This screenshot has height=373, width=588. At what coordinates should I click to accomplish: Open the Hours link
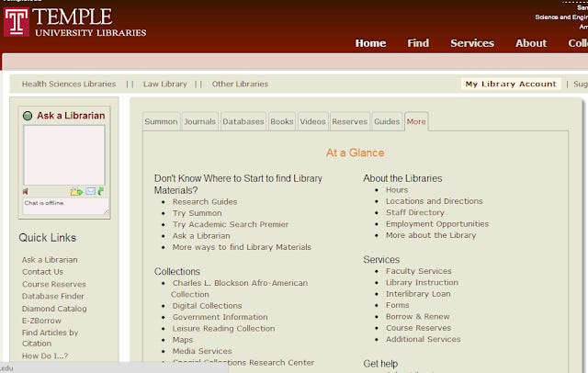[x=397, y=190]
